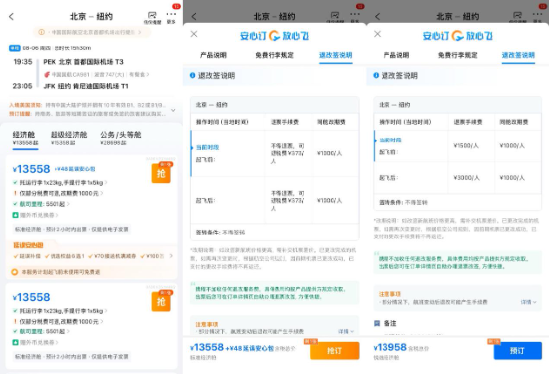Open refund rule line in second fare card
The height and width of the screenshot is (375, 550).
tap(58, 321)
